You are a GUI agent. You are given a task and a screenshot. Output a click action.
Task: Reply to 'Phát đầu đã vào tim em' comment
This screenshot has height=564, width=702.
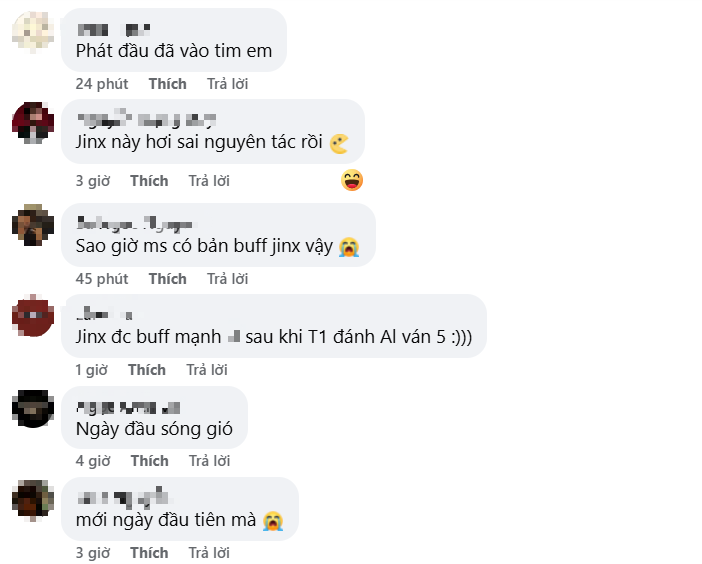pos(227,84)
